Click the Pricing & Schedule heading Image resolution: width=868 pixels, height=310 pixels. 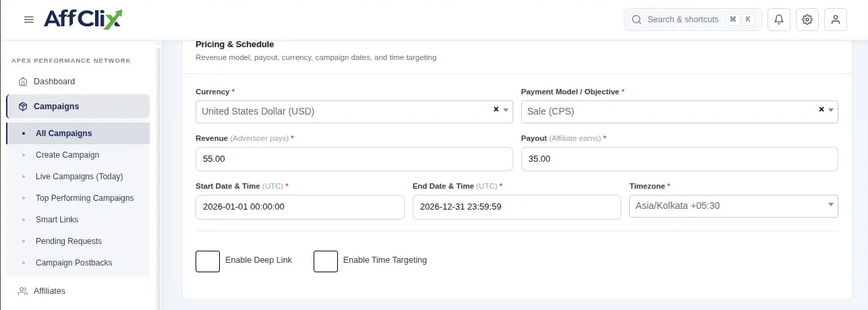[235, 44]
